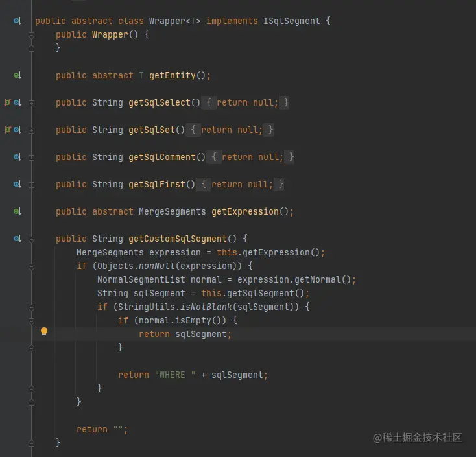Click fold end marker closing normal.isEmpty() block
Screen dimensions: 476x457
pos(31,348)
